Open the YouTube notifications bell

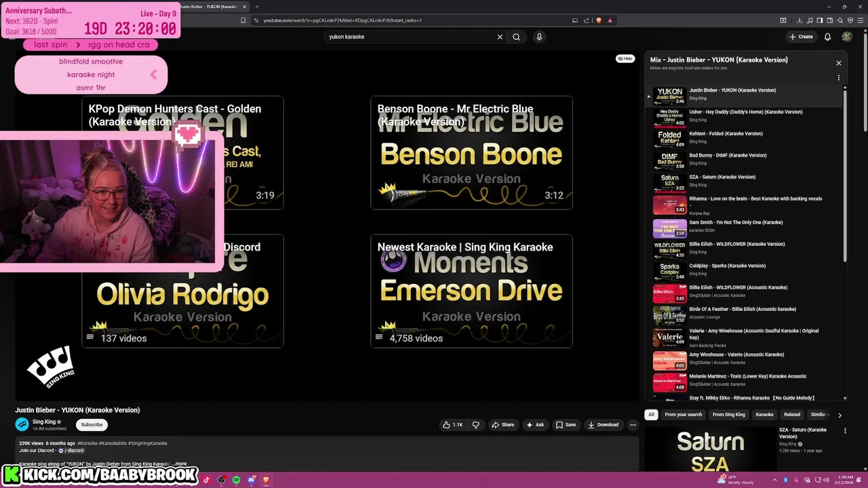pos(827,37)
